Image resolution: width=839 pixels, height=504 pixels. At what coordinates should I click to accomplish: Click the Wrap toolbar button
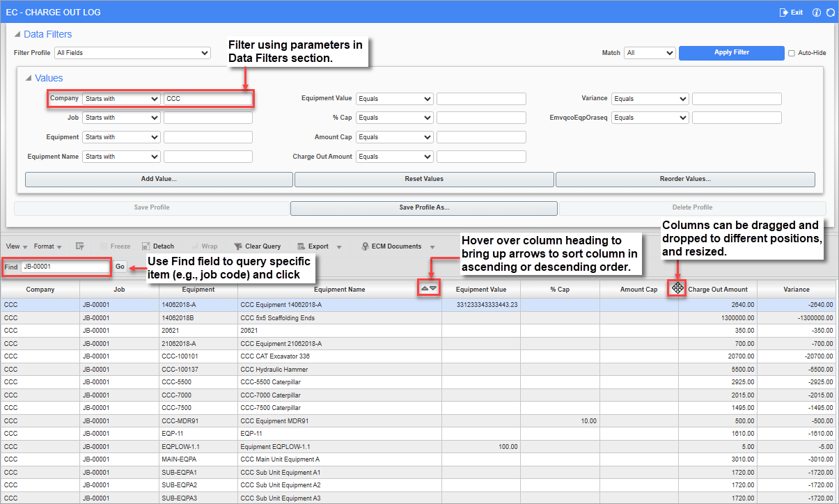tap(203, 246)
